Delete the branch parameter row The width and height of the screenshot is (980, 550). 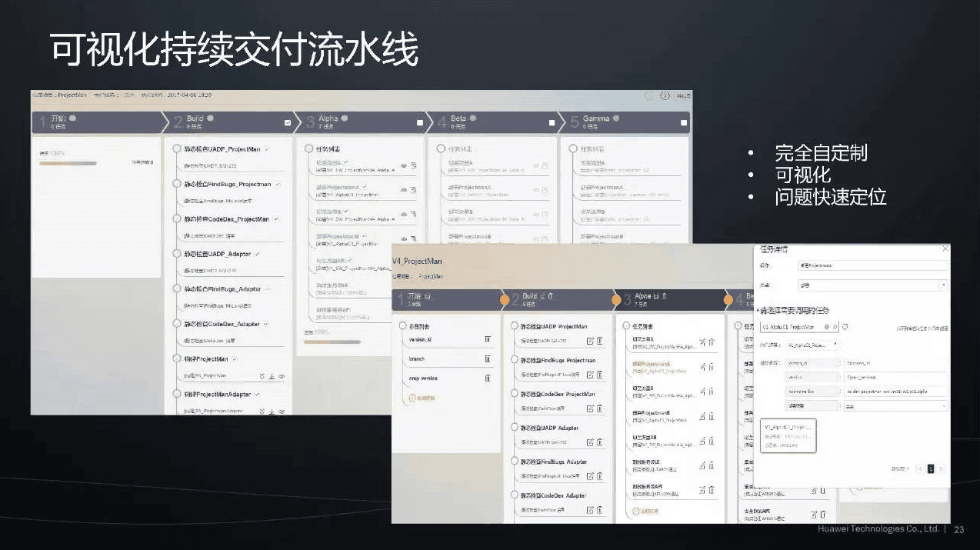488,358
